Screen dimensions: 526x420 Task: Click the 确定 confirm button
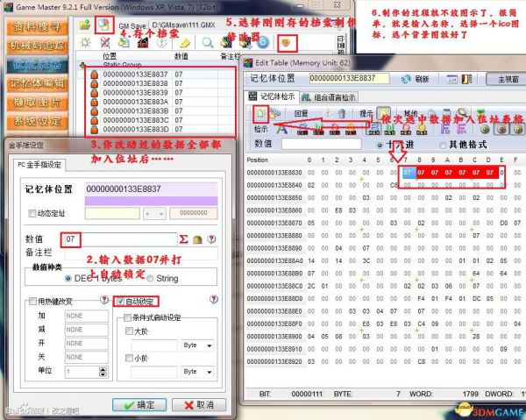139,404
